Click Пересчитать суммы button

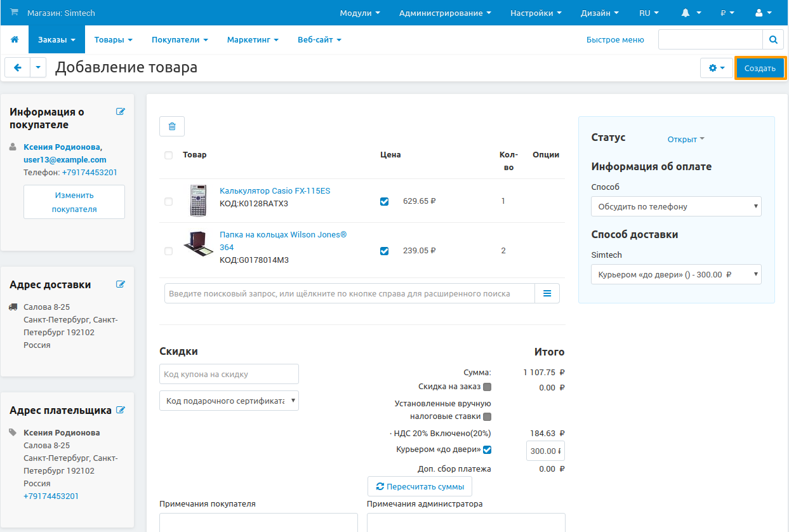pos(420,486)
